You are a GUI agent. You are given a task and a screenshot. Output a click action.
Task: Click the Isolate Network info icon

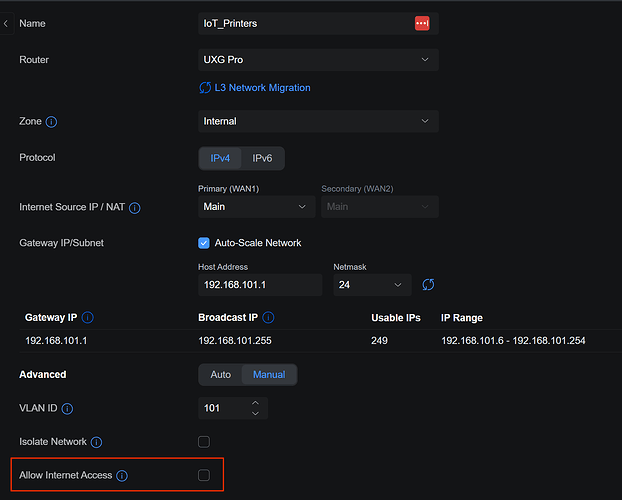click(96, 442)
